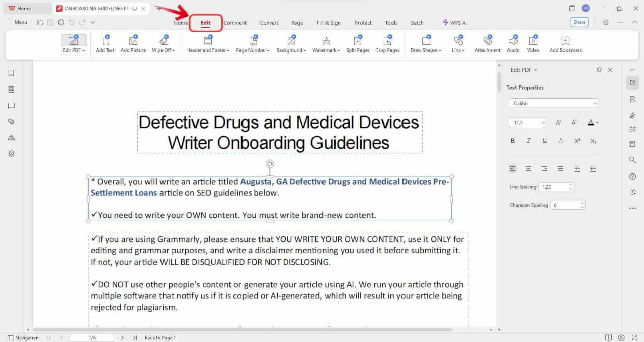The image size is (644, 342).
Task: Pin the Edit PDF panel
Action: 599,70
